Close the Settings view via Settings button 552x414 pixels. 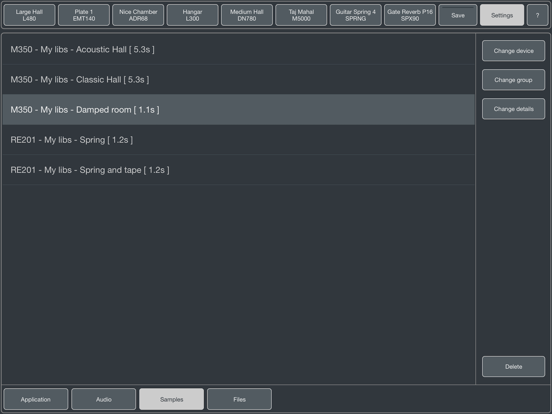[x=502, y=15]
